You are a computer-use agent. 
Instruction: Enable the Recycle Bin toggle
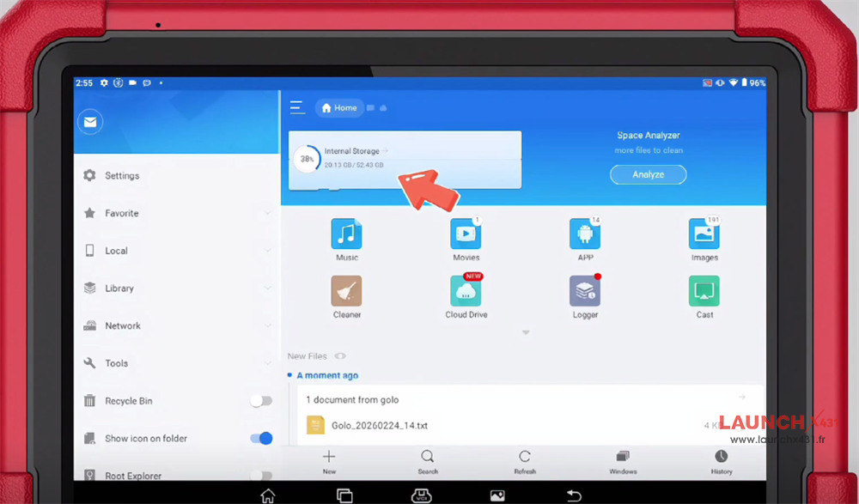(260, 401)
